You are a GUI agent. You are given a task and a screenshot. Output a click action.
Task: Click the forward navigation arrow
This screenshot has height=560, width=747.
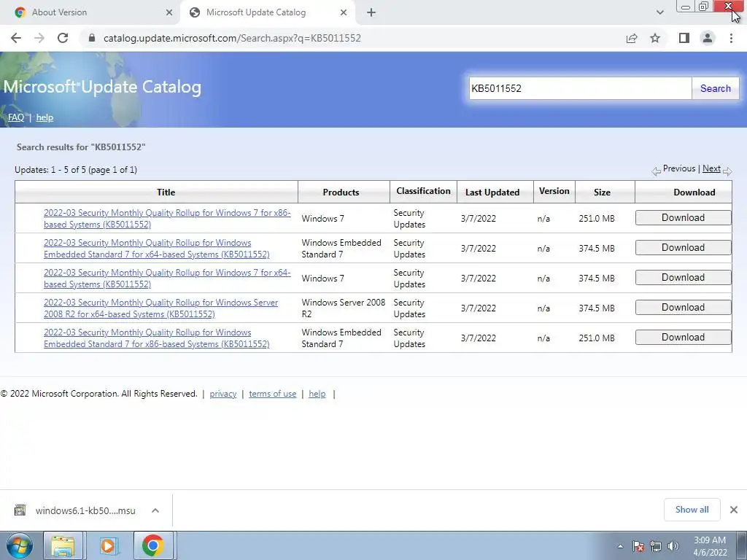(39, 38)
